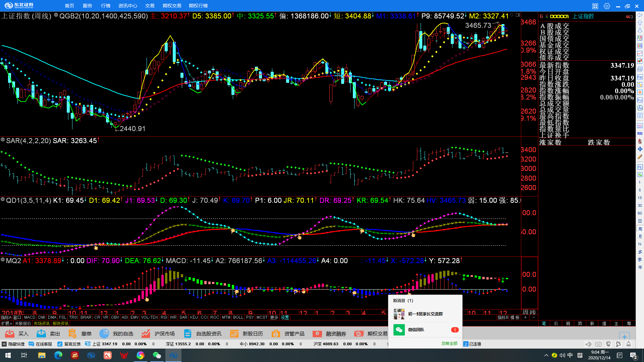Select 周 weekly period in sidebar
The height and width of the screenshot is (362, 644).
(x=640, y=229)
